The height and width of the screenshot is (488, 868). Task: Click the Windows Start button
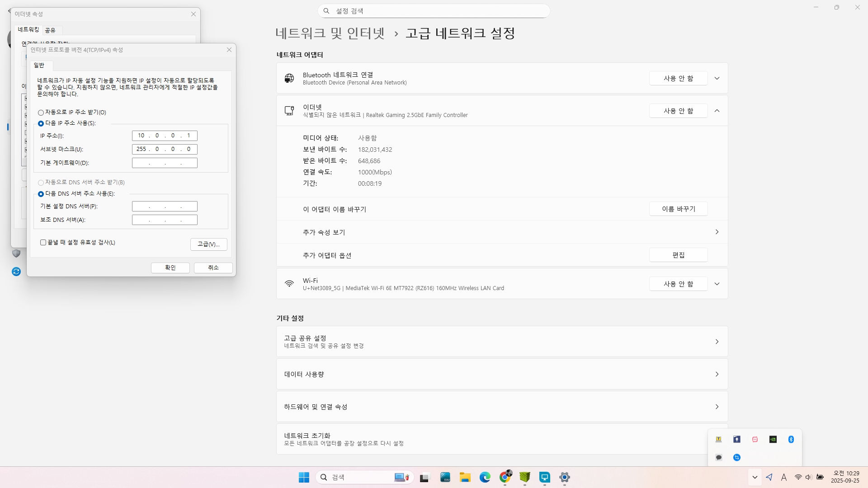tap(304, 477)
